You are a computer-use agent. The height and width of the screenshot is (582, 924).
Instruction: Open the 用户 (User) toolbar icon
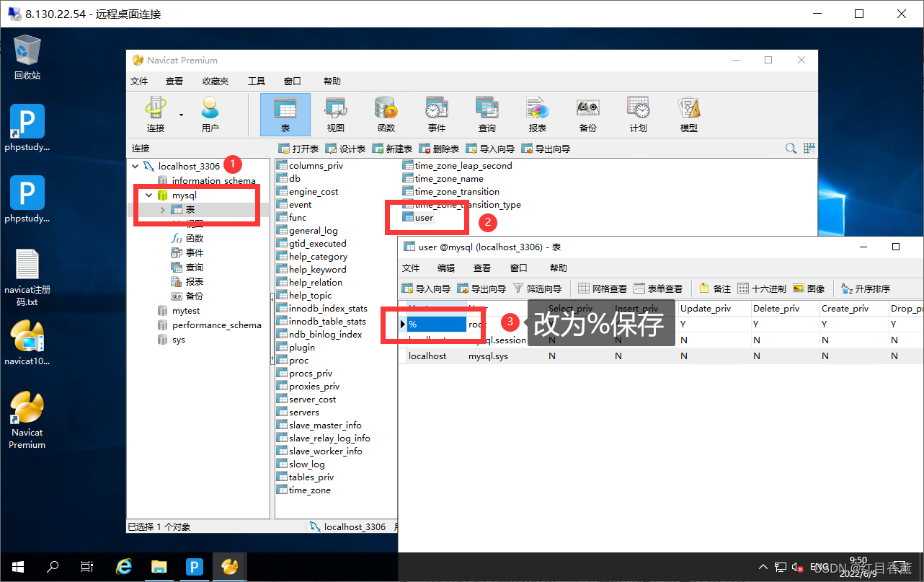point(210,114)
